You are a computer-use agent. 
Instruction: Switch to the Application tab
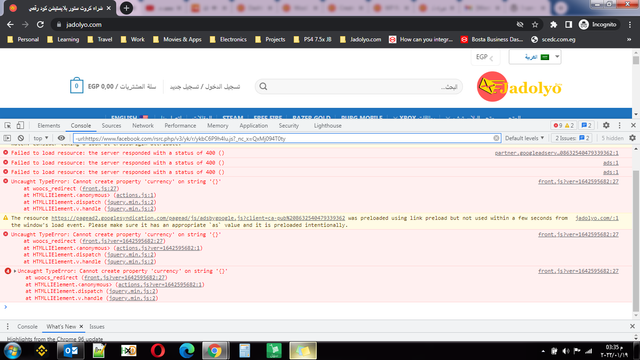(x=253, y=126)
